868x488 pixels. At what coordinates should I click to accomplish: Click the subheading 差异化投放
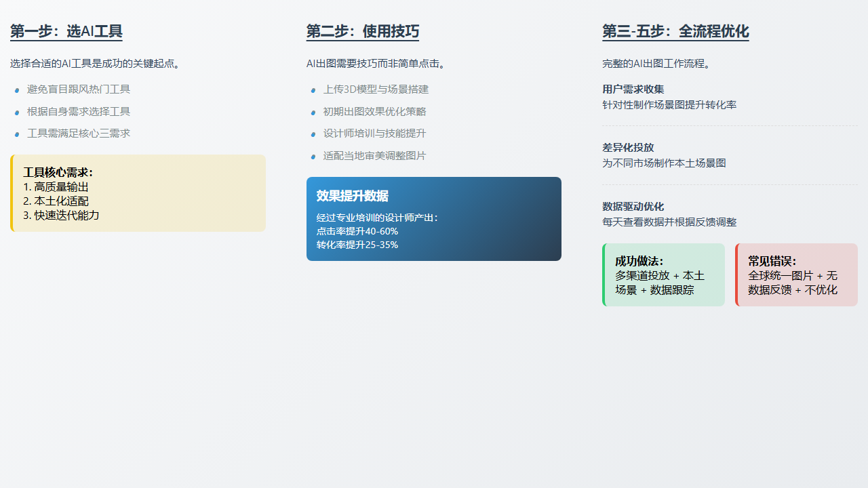pyautogui.click(x=628, y=147)
